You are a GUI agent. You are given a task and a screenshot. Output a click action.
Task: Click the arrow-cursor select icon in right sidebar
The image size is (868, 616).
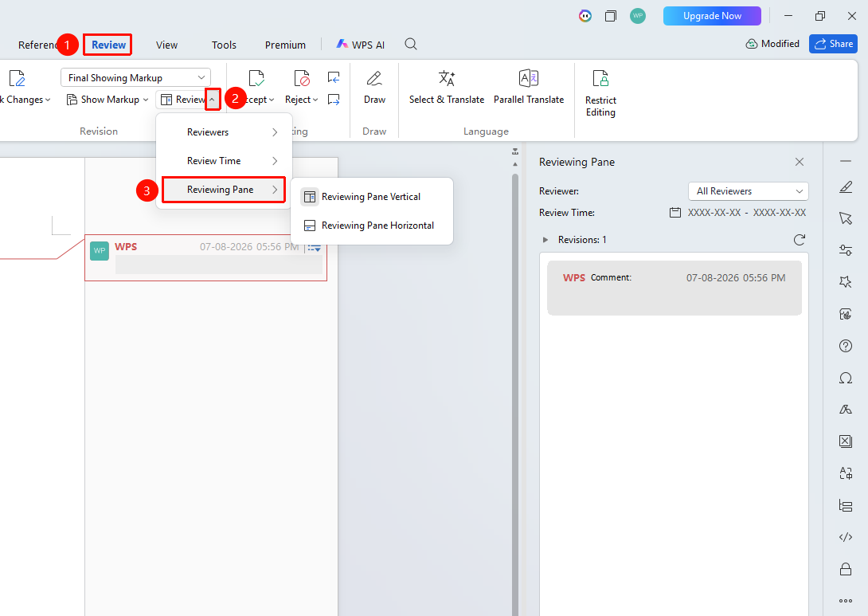tap(846, 218)
